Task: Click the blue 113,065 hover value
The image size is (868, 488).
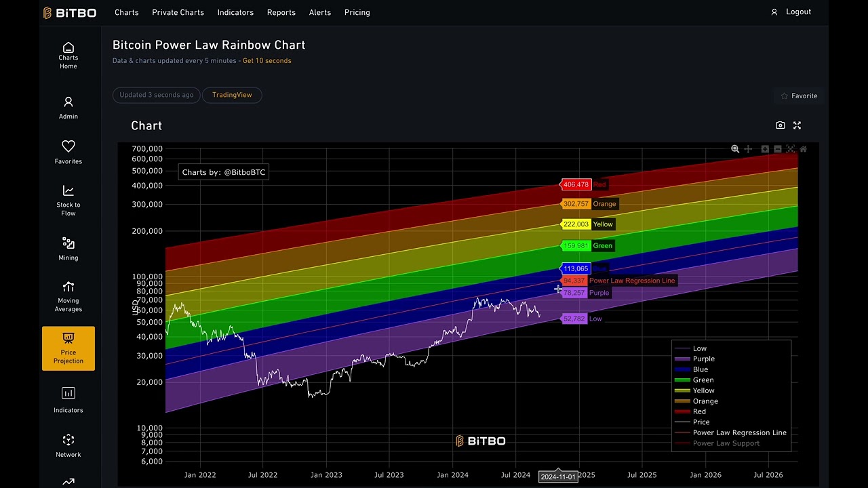Action: tap(576, 269)
